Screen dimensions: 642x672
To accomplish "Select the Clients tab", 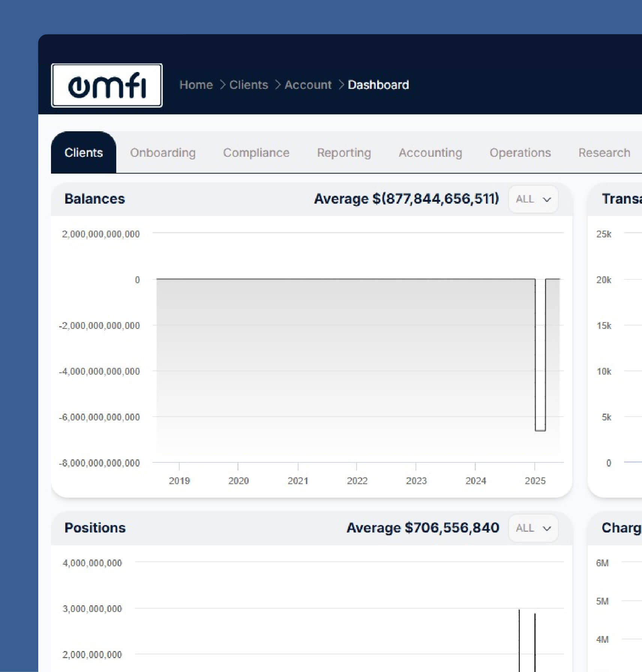I will tap(84, 153).
